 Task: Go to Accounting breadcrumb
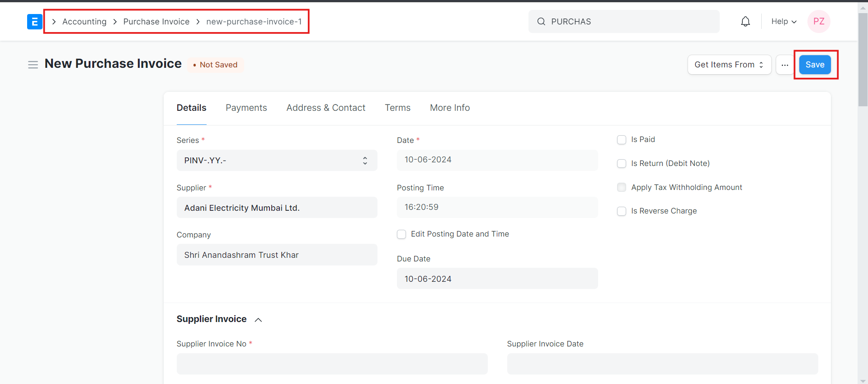[x=85, y=22]
